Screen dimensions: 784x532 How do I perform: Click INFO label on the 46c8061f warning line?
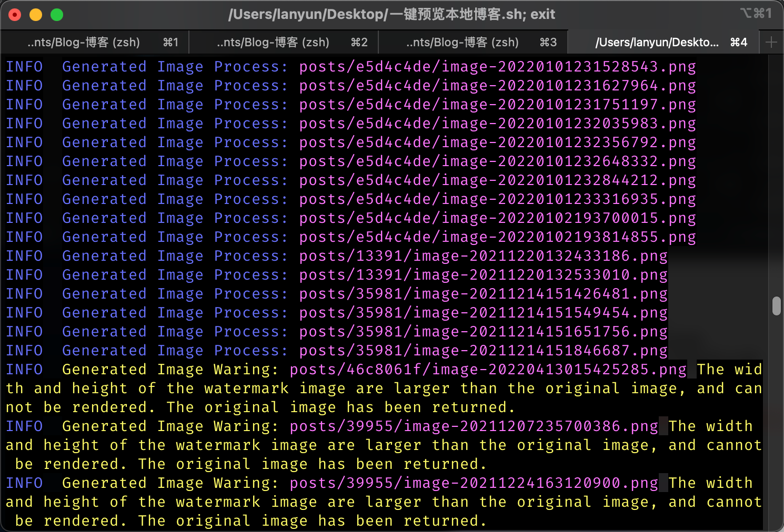coord(24,370)
